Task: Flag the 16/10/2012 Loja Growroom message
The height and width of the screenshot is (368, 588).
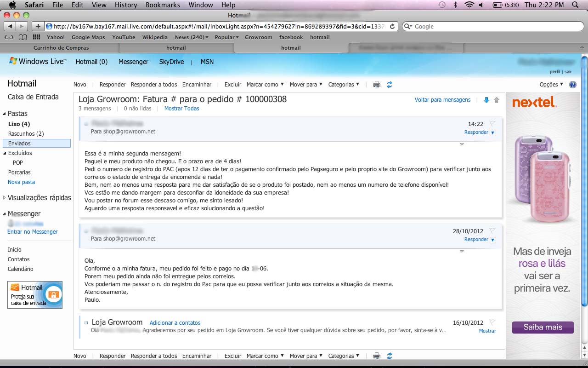Action: [492, 322]
